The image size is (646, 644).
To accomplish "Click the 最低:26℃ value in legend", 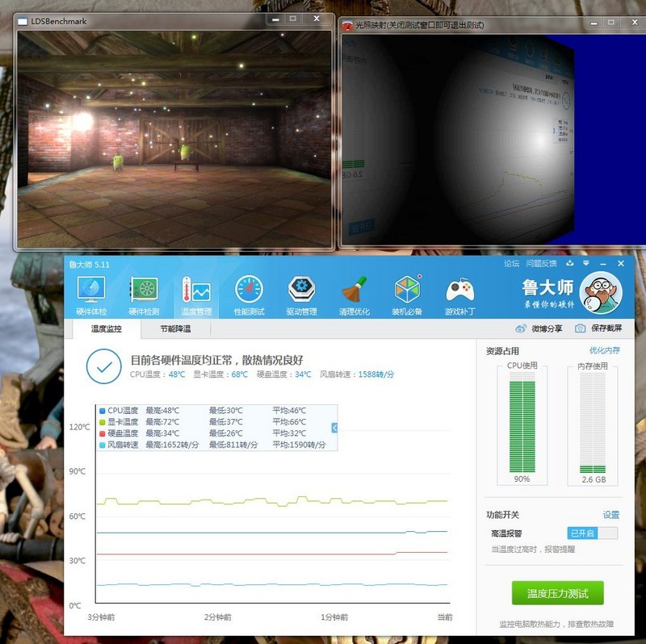I will pos(226,433).
